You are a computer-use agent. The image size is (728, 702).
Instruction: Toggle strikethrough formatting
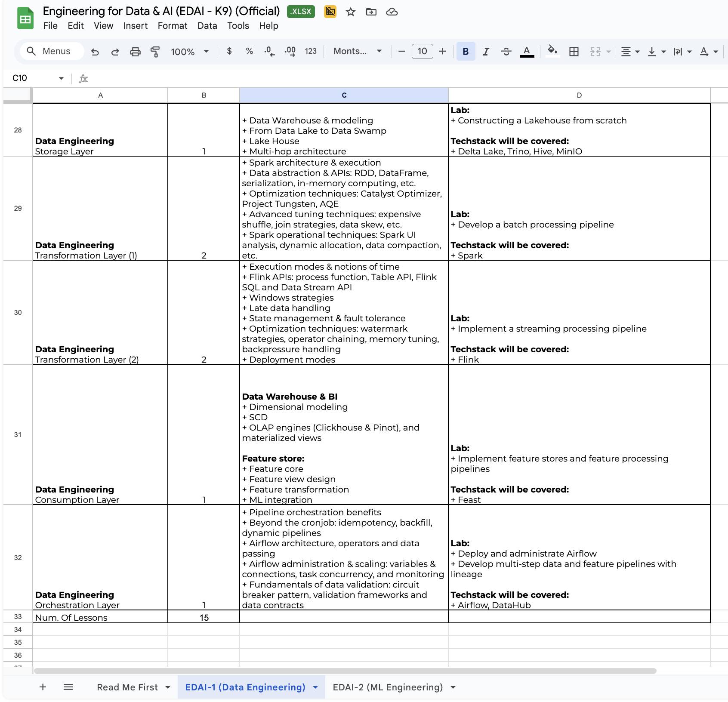click(506, 52)
